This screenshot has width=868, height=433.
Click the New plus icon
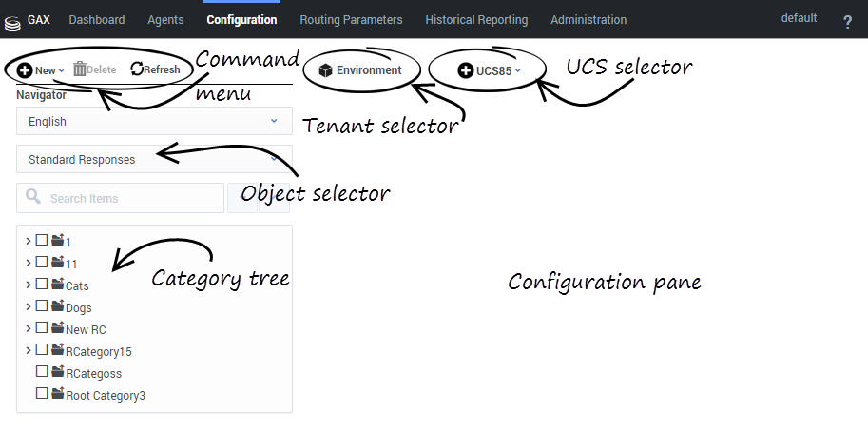[25, 69]
